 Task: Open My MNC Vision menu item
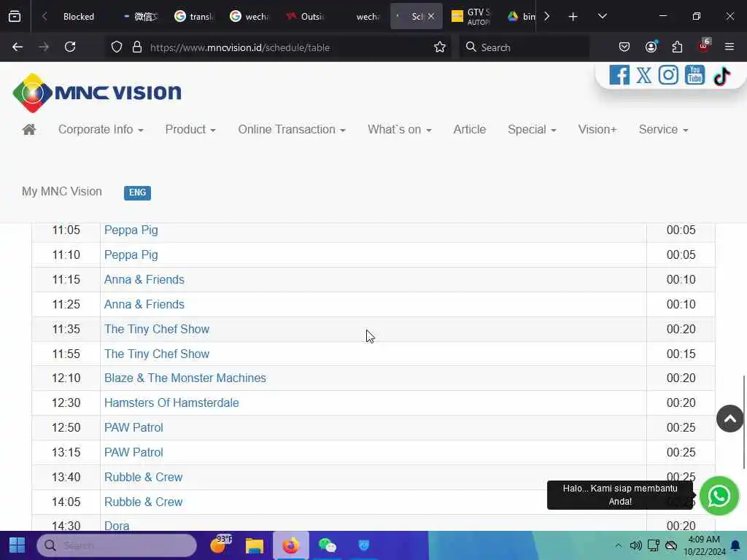62,192
